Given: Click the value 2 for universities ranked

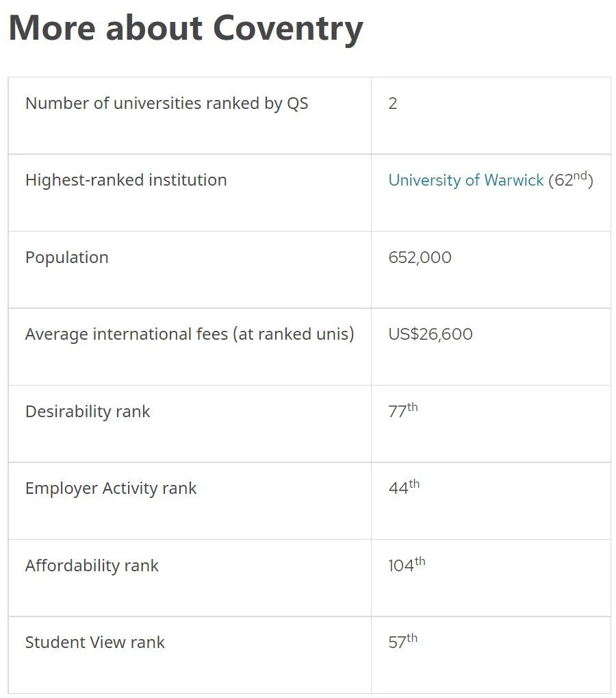Looking at the screenshot, I should (393, 103).
